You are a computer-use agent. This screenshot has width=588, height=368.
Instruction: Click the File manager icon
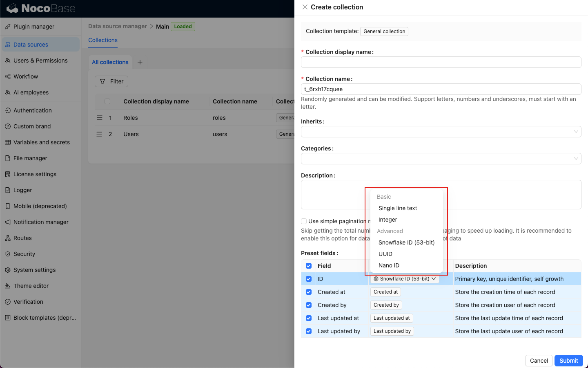[x=8, y=158]
